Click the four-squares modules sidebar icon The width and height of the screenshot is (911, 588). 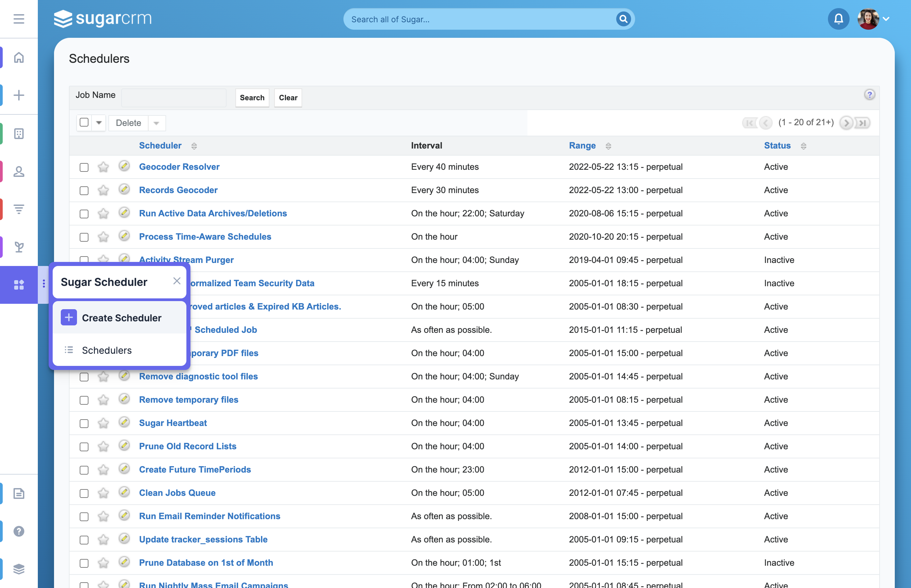(x=19, y=285)
